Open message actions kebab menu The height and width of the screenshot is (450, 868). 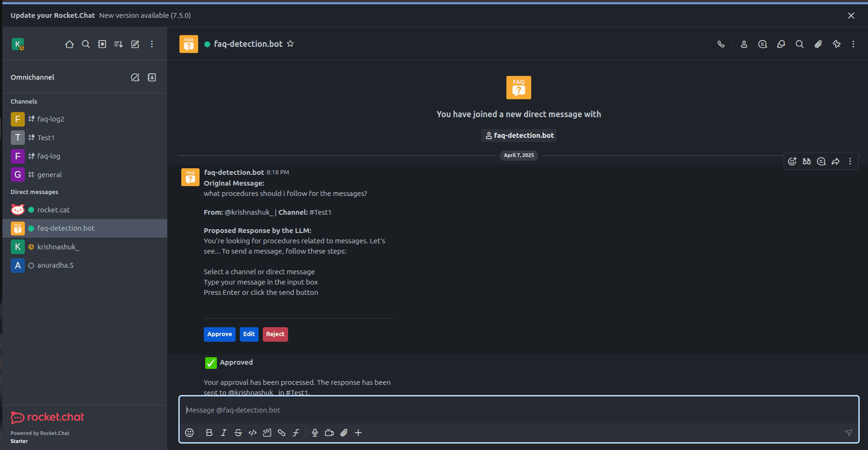[850, 161]
